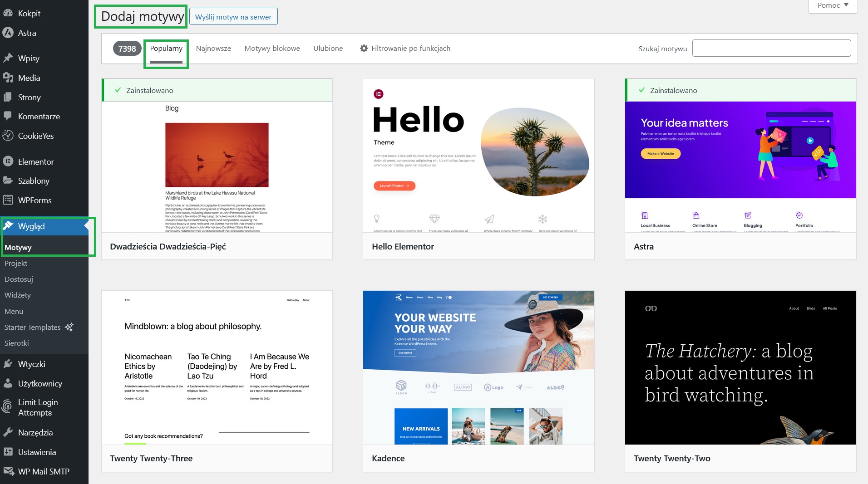Click the Szablony folder icon
Viewport: 868px width, 484px height.
tap(8, 181)
